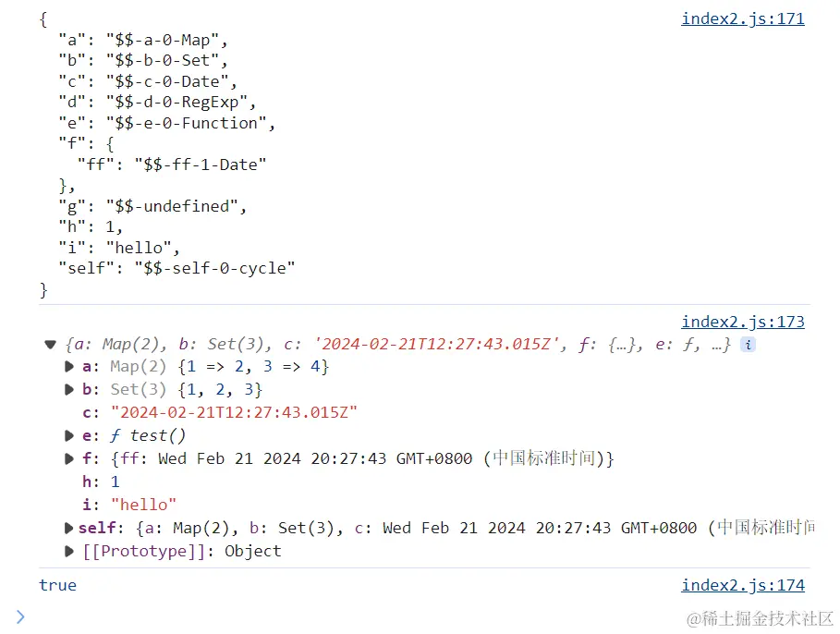Click the "$$-self-0-cycle" JSON line
Screen dimensions: 840x634
[177, 268]
